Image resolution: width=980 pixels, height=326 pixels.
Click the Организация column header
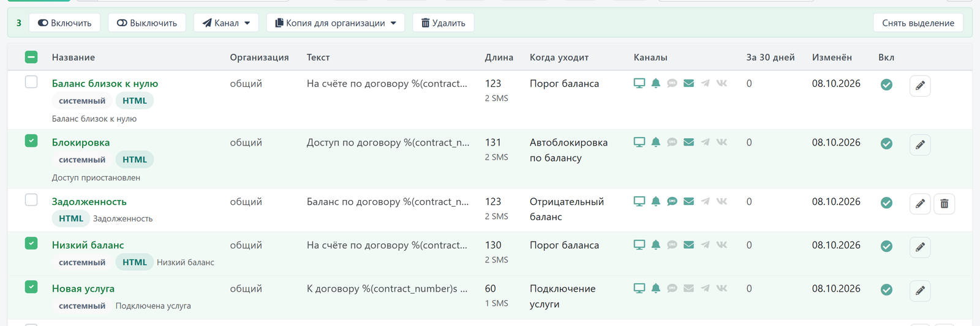[259, 57]
